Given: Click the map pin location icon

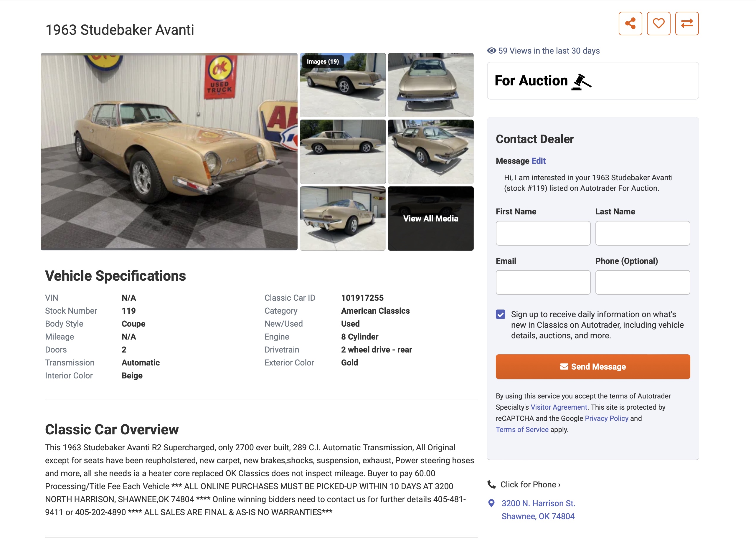Looking at the screenshot, I should [x=491, y=503].
